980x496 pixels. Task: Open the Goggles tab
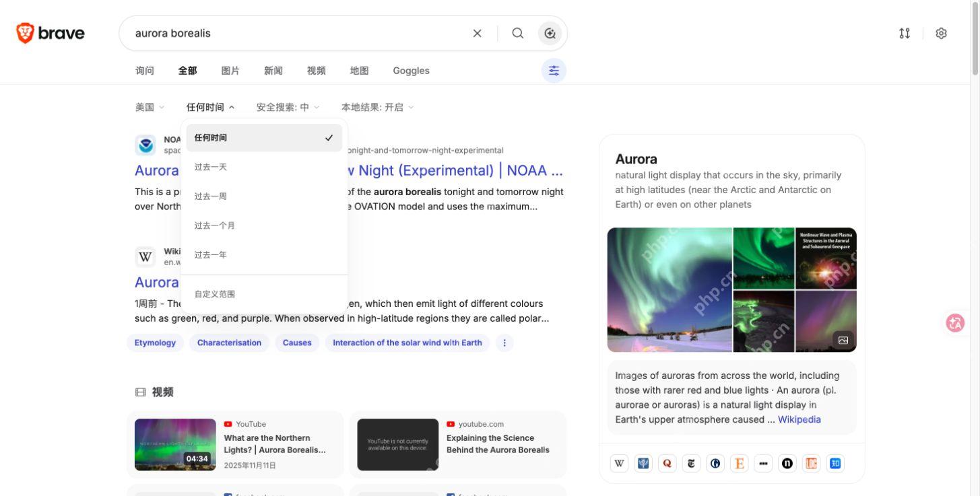pos(411,71)
